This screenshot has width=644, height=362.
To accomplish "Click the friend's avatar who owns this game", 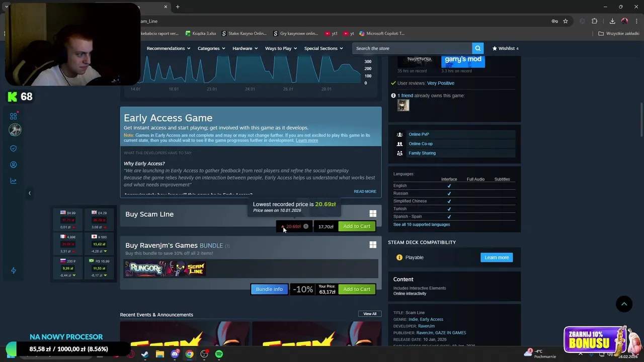I will click(x=403, y=105).
